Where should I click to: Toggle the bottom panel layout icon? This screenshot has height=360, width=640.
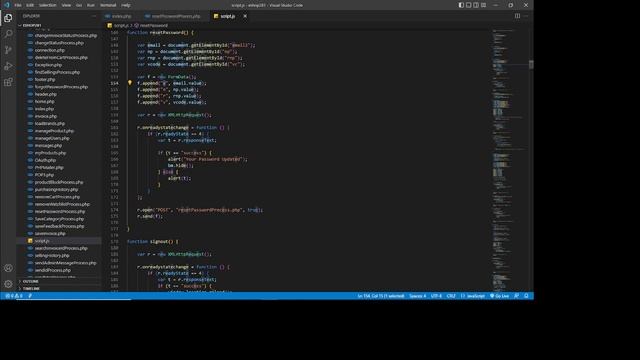tap(469, 5)
